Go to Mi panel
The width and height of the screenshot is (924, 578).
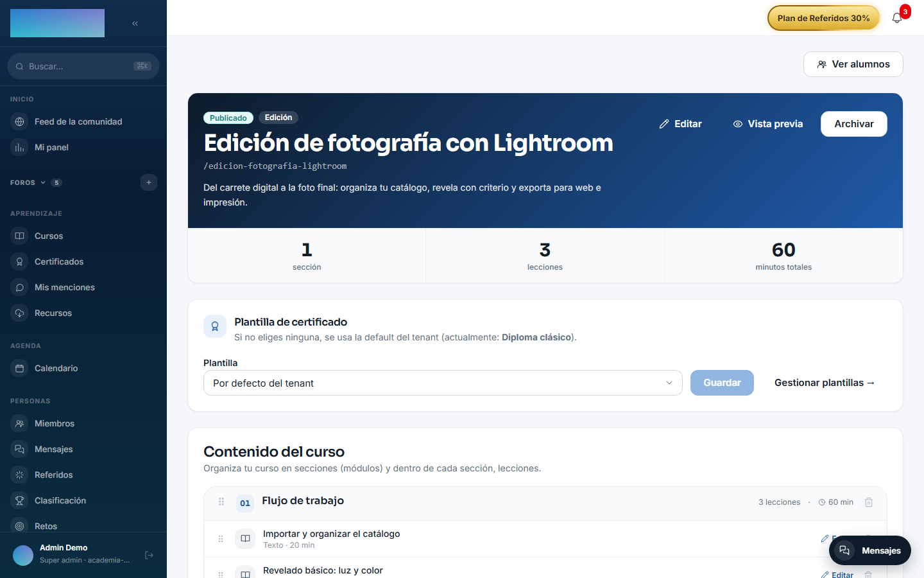click(x=83, y=147)
